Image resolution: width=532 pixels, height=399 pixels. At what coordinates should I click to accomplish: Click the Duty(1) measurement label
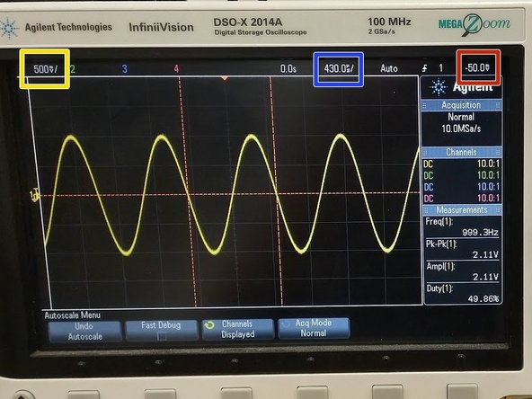pos(439,288)
